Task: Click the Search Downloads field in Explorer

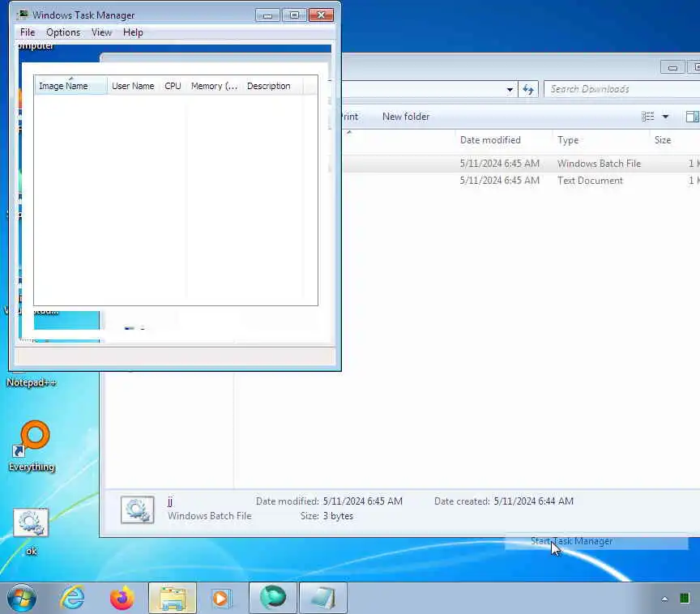Action: pyautogui.click(x=621, y=89)
